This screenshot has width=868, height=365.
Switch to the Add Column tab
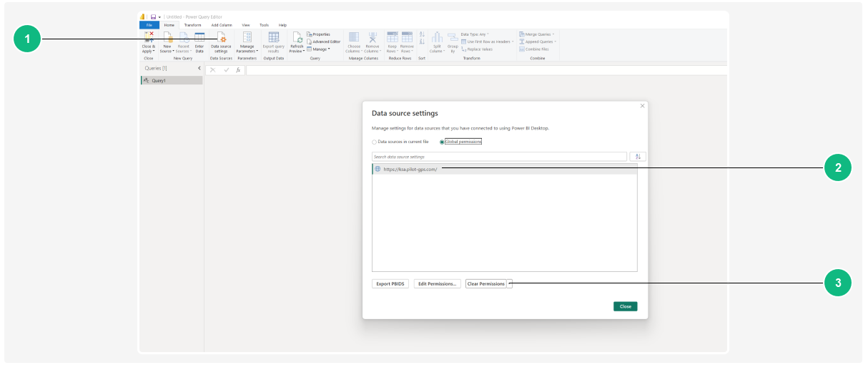[x=222, y=24]
